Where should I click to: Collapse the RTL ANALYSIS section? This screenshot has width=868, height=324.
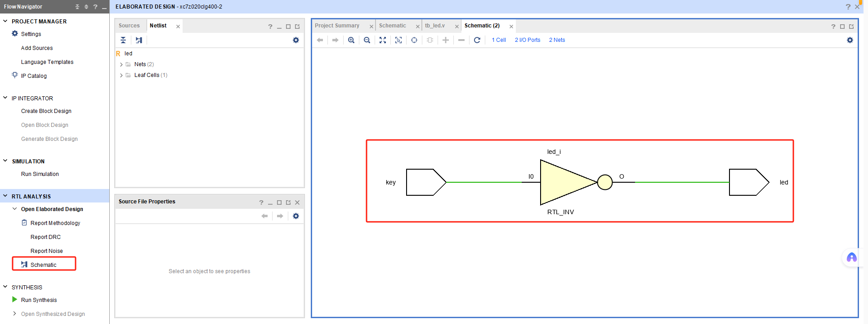tap(5, 196)
